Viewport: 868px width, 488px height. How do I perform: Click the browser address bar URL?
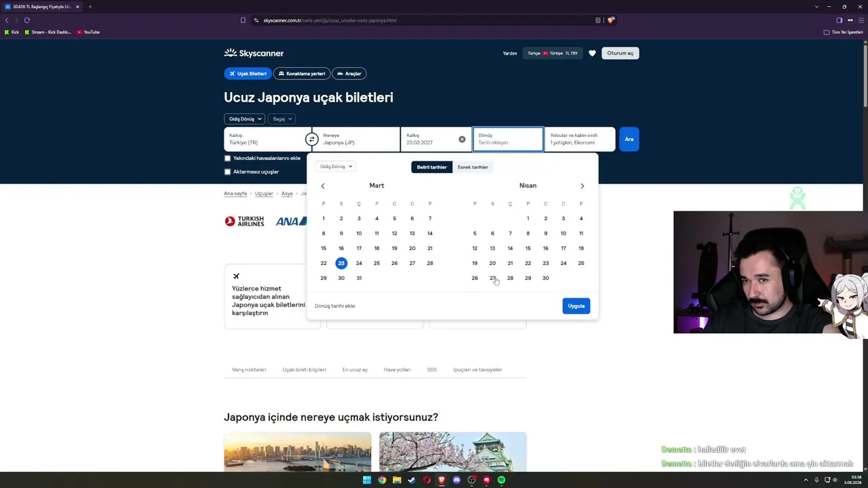coord(330,20)
